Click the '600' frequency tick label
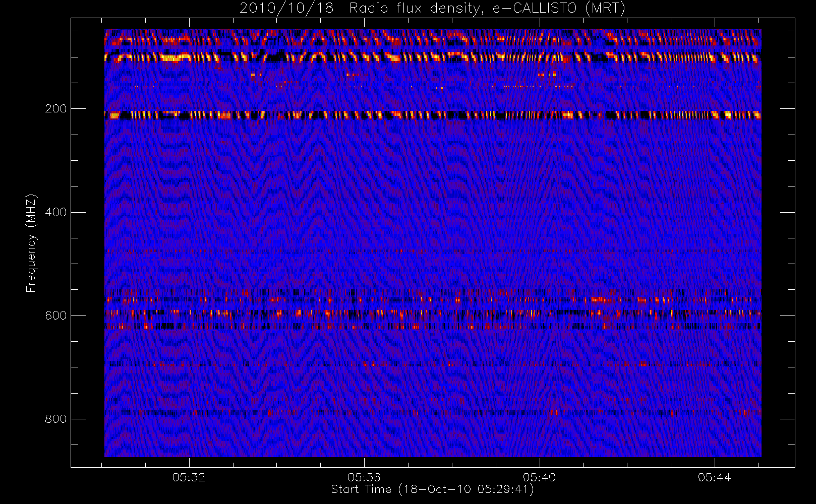816x504 pixels. (55, 316)
